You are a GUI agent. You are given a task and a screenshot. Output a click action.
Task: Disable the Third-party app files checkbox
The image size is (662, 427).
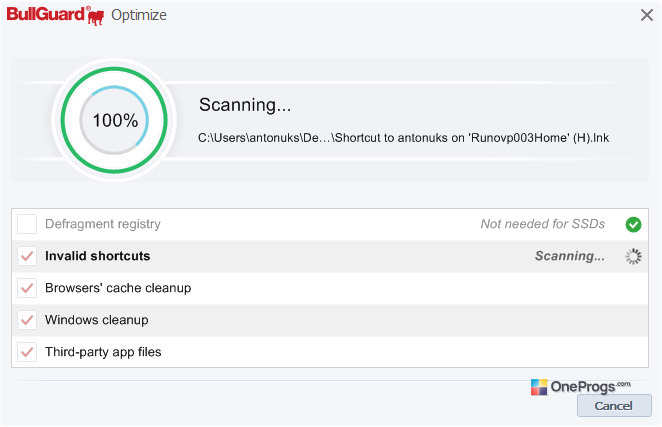(27, 352)
